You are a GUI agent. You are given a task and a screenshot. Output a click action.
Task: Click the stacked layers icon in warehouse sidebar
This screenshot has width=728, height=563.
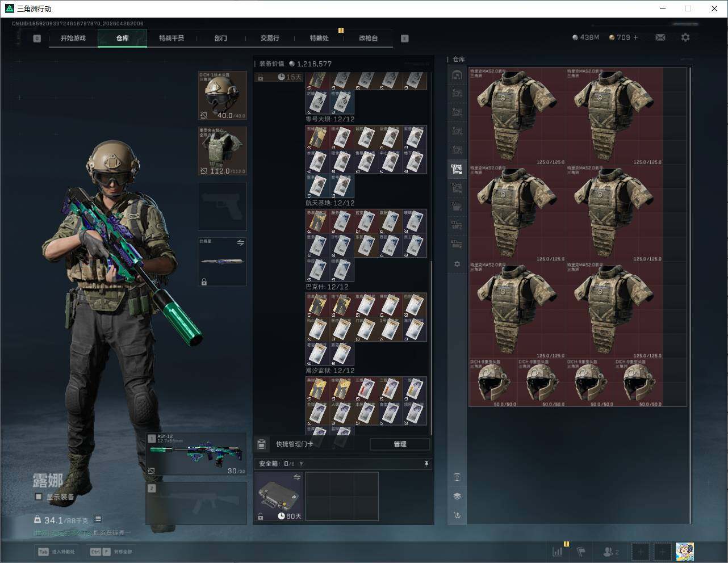click(457, 496)
